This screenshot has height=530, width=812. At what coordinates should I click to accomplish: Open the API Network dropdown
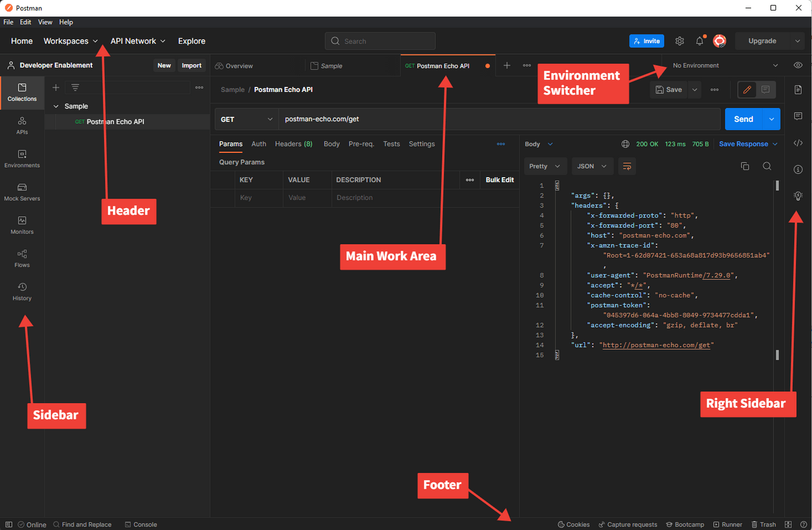tap(138, 41)
